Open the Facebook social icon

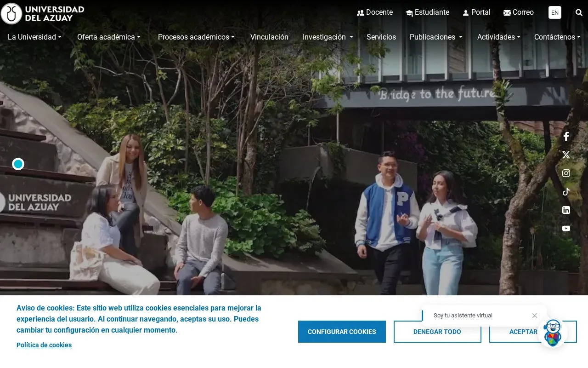(566, 136)
